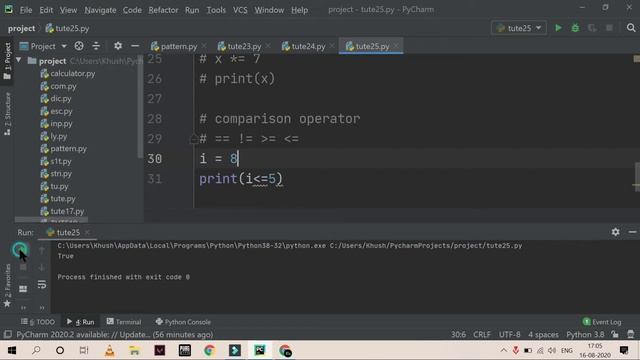Toggle the 2: Structure side tab
The width and height of the screenshot is (640, 360).
tap(7, 113)
